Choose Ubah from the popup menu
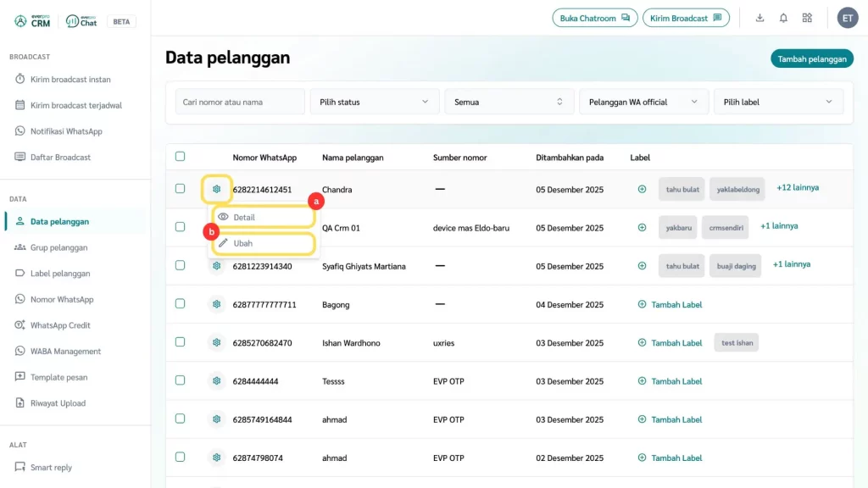 click(263, 243)
